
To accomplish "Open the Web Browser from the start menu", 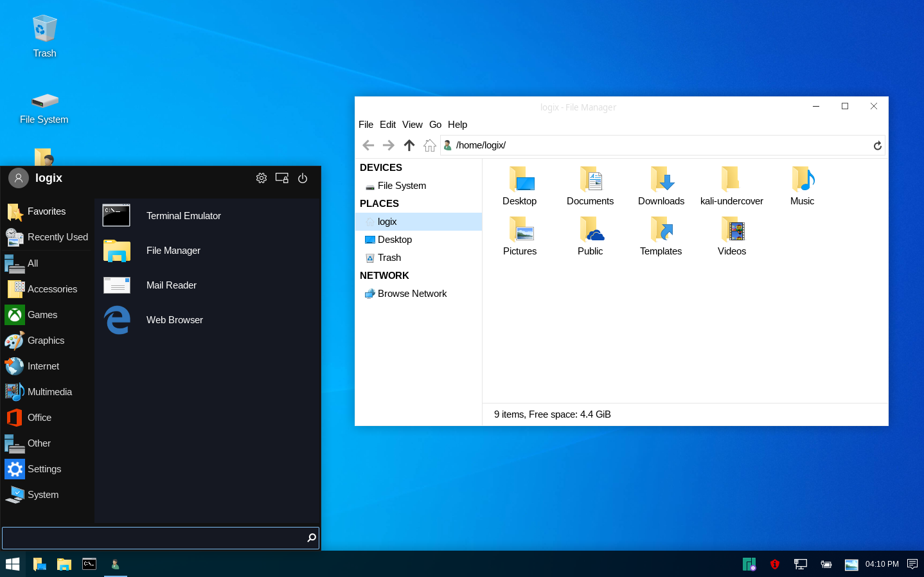I will pos(174,319).
